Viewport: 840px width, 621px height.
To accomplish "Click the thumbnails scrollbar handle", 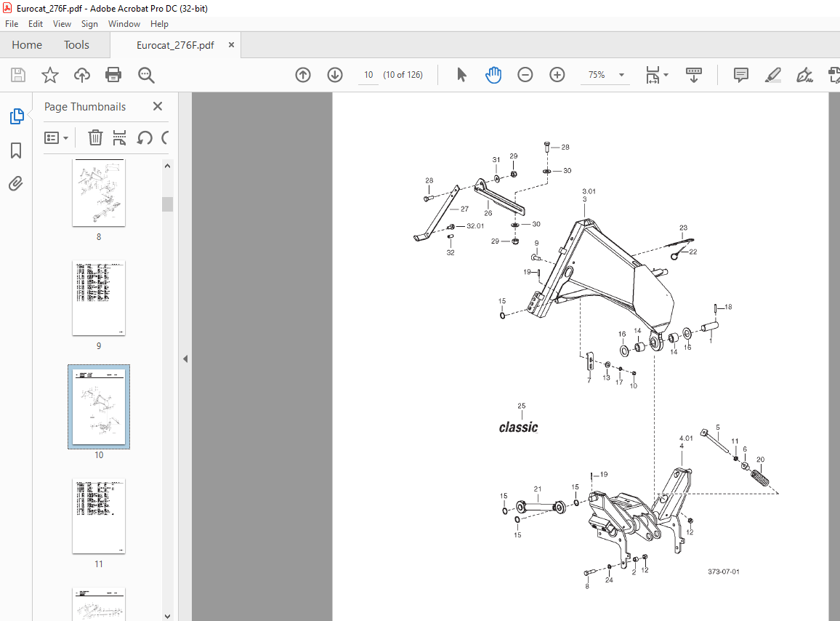I will (x=168, y=204).
